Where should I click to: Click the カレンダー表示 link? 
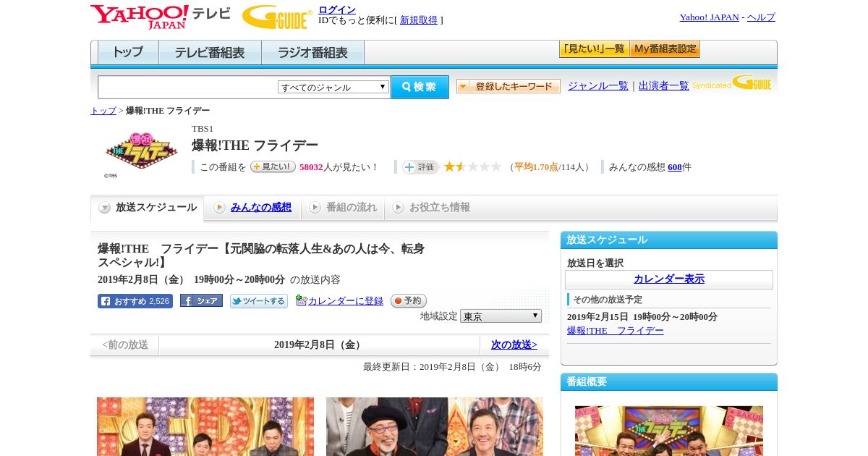click(x=669, y=279)
